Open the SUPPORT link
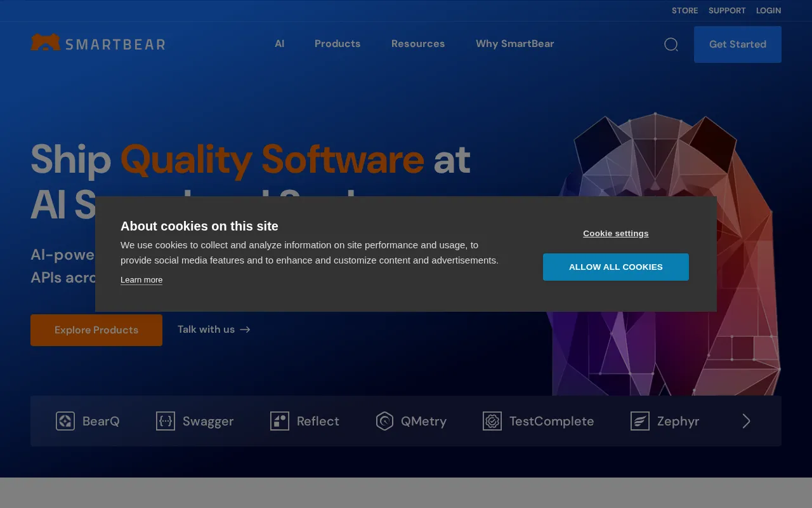 (x=727, y=11)
